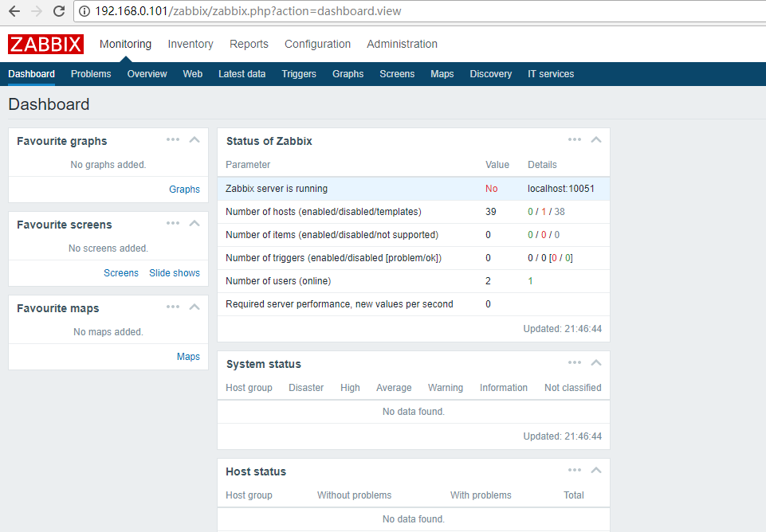Collapse the Favourite maps widget
766x532 pixels.
point(194,307)
